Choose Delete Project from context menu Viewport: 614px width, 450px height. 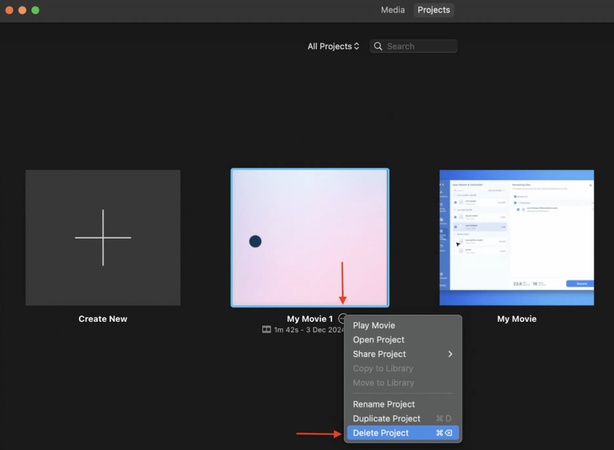click(403, 433)
